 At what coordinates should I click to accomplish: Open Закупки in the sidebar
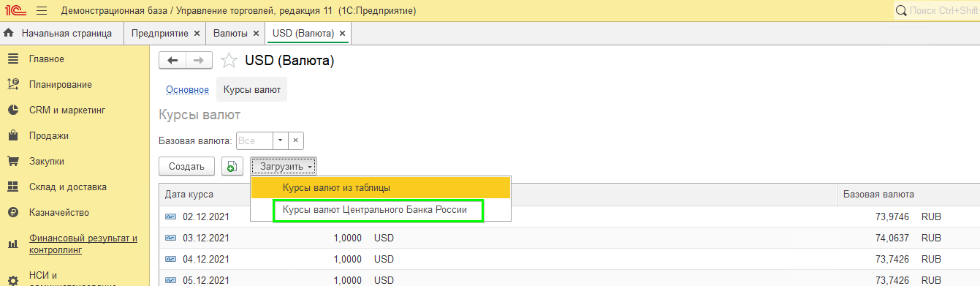47,162
